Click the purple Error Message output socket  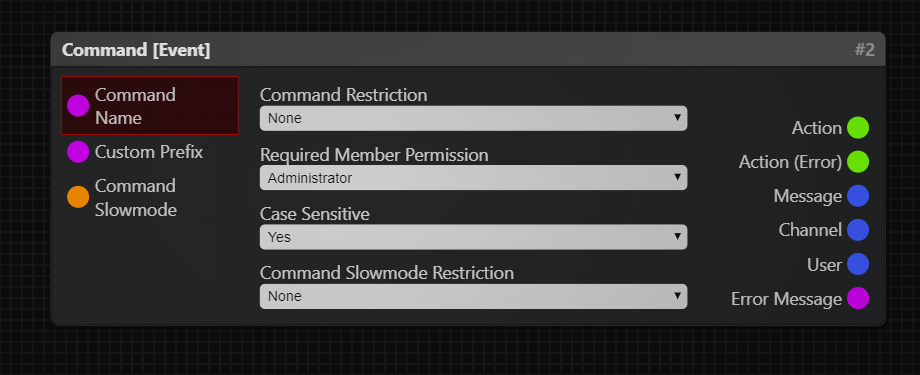coord(858,298)
